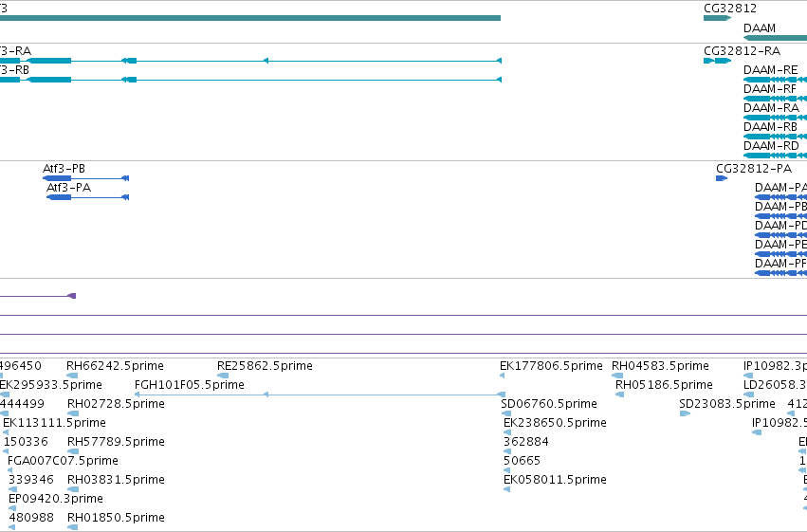Click the DAAM-RB transcript feature

[775, 137]
